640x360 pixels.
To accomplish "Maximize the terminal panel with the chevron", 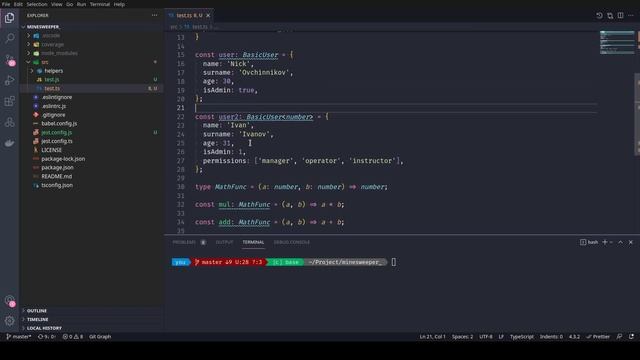I will pyautogui.click(x=620, y=242).
